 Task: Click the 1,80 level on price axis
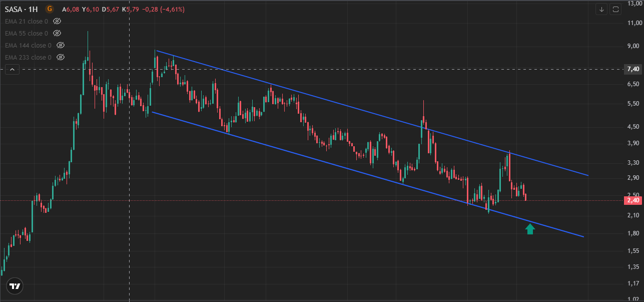tap(634, 233)
